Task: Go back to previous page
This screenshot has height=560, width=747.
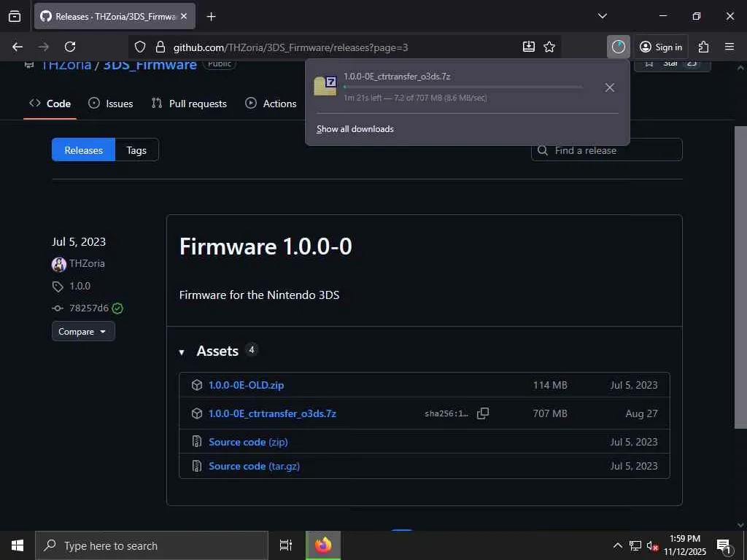Action: coord(18,47)
